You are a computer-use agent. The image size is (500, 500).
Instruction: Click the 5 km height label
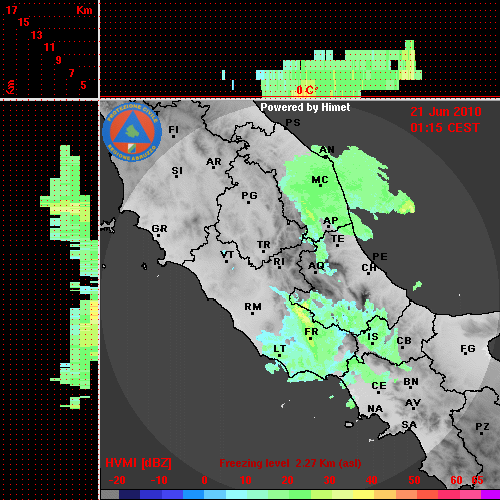(84, 85)
